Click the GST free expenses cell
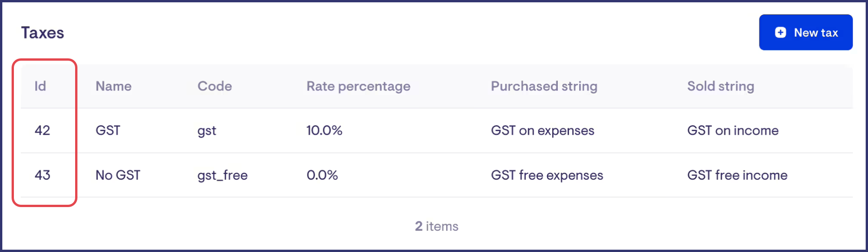The height and width of the screenshot is (252, 868). [547, 175]
